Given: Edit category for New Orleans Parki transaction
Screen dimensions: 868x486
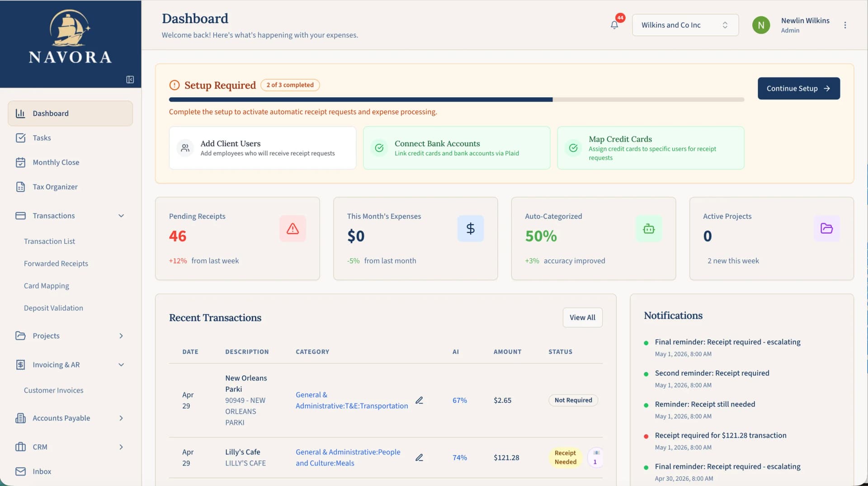Looking at the screenshot, I should tap(419, 400).
